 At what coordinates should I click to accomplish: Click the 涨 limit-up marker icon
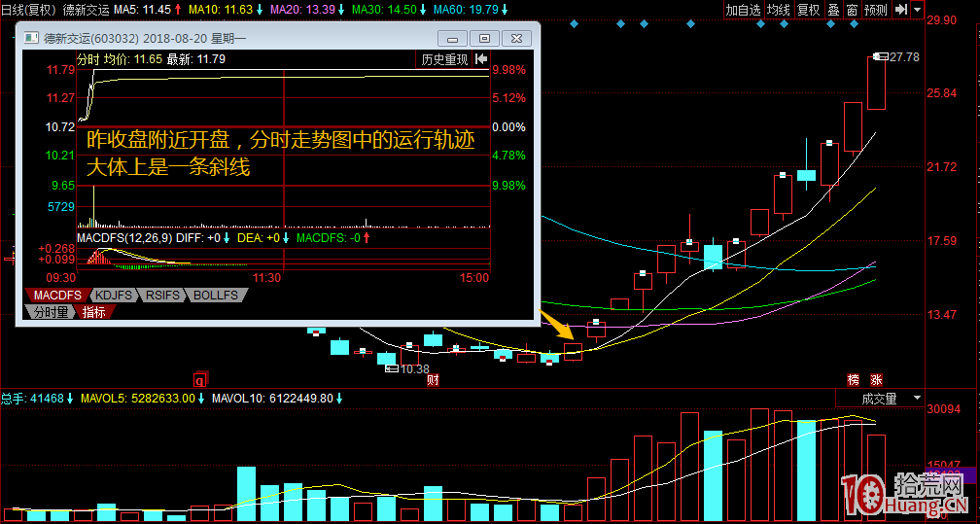click(876, 379)
